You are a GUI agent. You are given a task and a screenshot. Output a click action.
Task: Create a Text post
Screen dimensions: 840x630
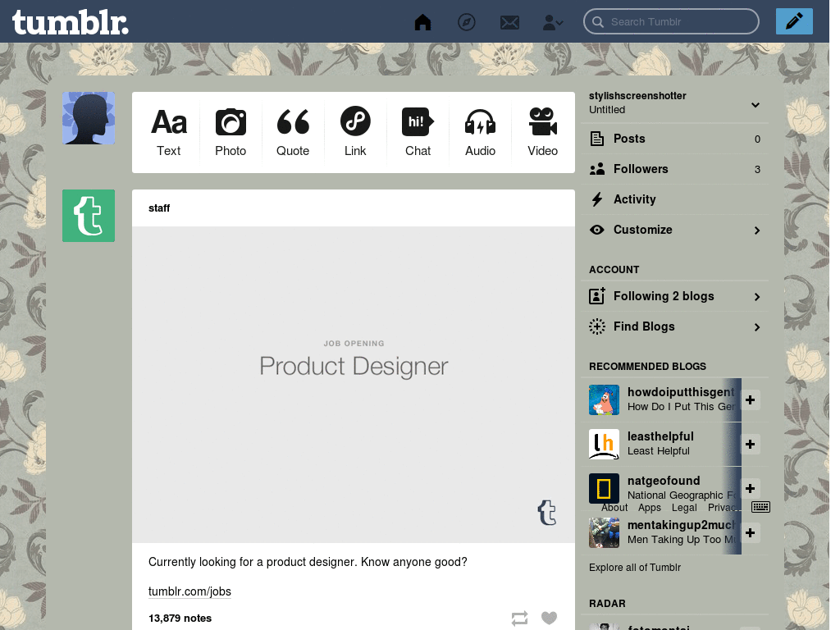pos(169,132)
